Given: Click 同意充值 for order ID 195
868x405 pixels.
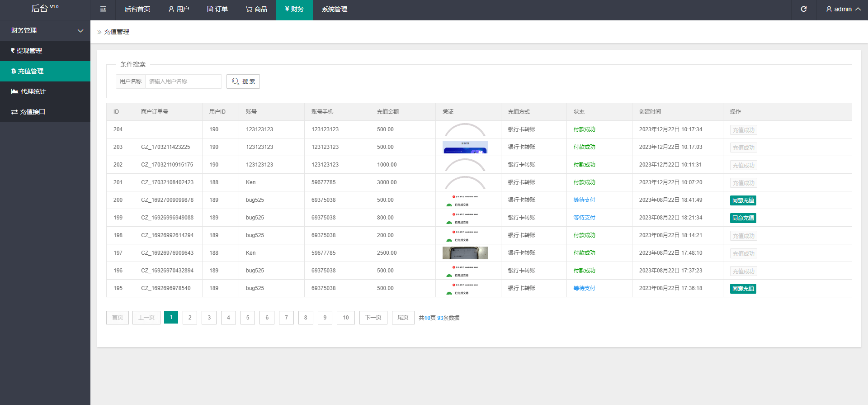Looking at the screenshot, I should click(x=743, y=289).
